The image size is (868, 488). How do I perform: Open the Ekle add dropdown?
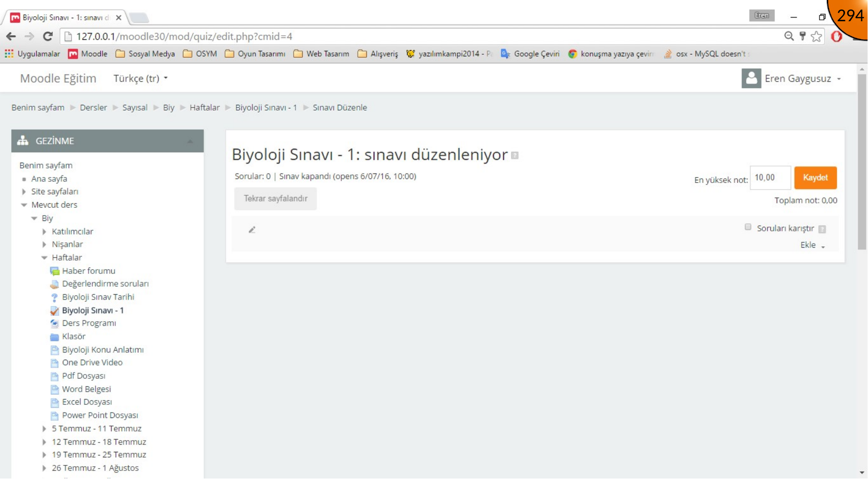point(813,245)
